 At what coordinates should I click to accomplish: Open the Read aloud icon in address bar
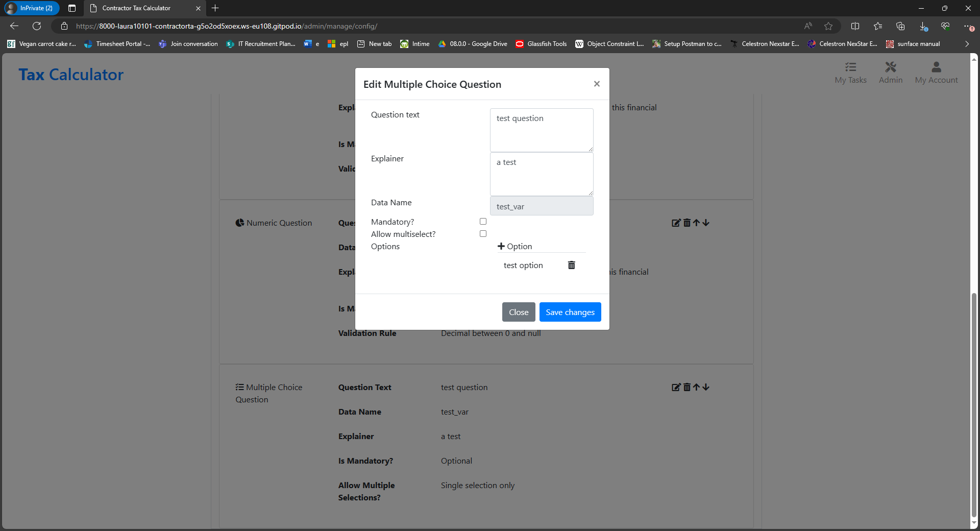(808, 26)
